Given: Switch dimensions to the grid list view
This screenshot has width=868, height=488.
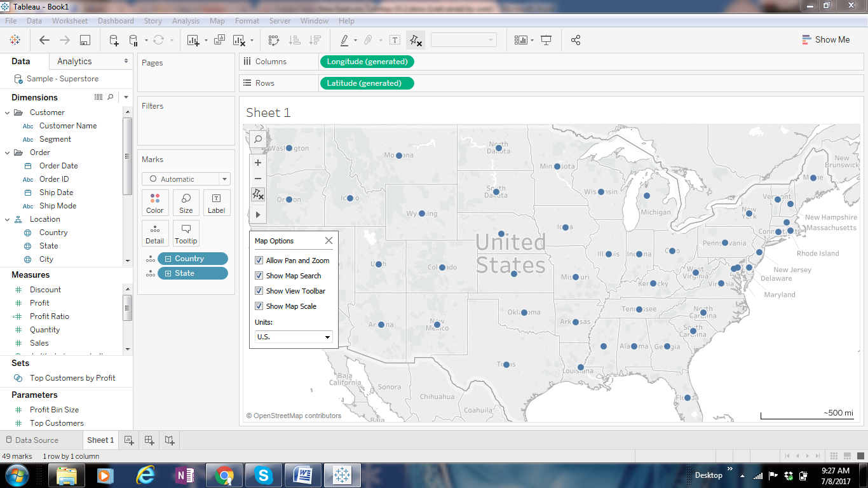Looking at the screenshot, I should tap(98, 97).
